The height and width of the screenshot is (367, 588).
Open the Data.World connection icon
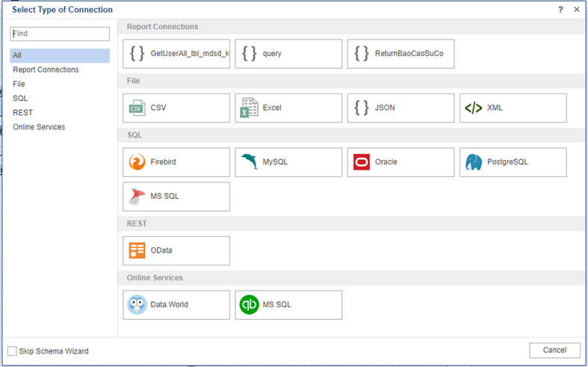[136, 305]
